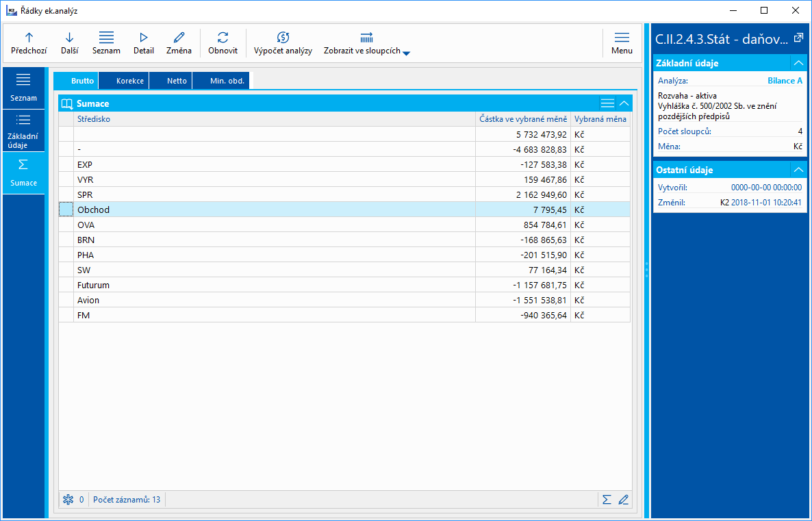Select the row marker of Obchod row
Screen dimensions: 812x521
[66, 209]
